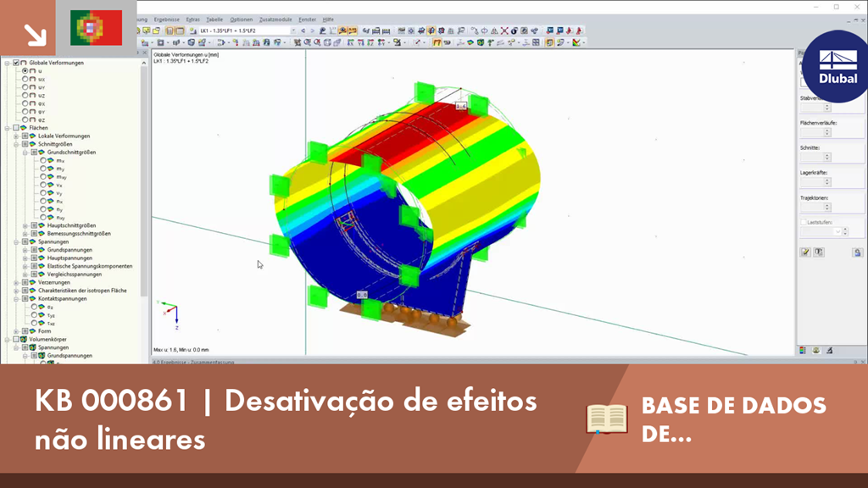The height and width of the screenshot is (488, 868).
Task: Go to previous load case arrow
Action: pyautogui.click(x=303, y=31)
